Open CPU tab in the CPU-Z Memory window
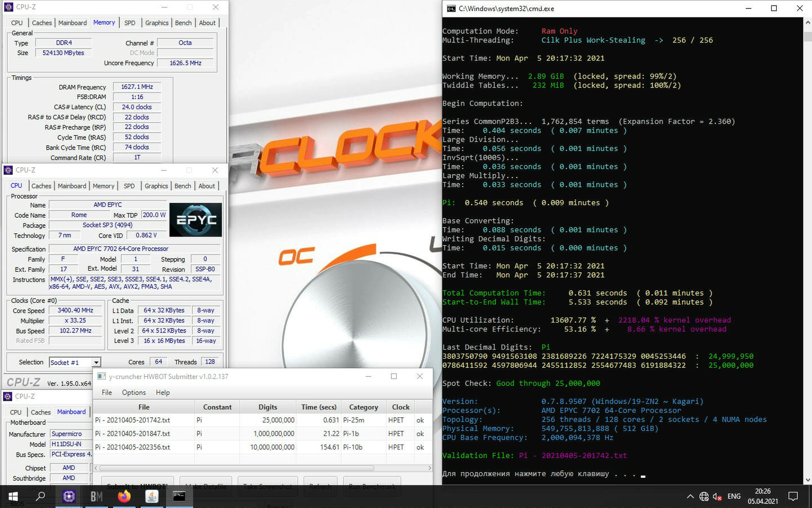Viewport: 812px width, 508px height. (x=17, y=23)
